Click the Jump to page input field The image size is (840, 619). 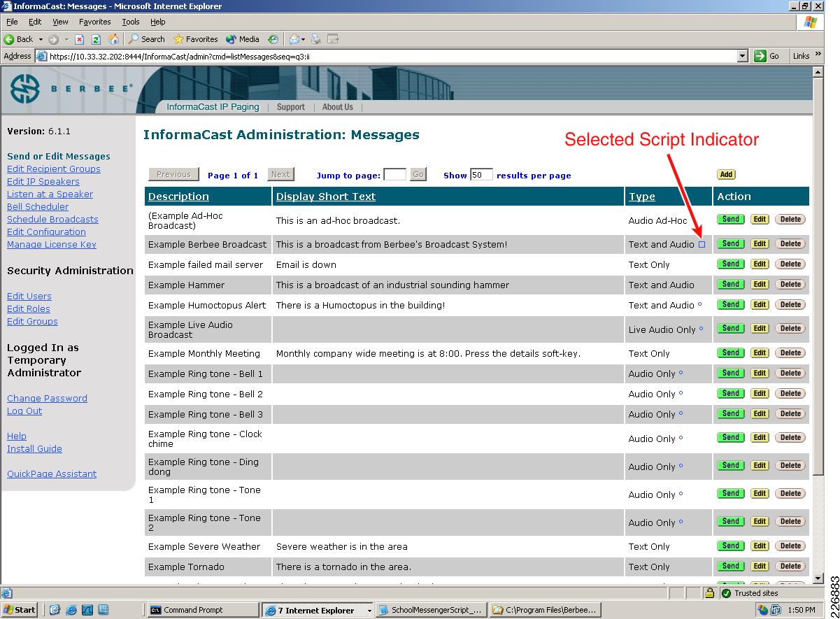(x=395, y=175)
